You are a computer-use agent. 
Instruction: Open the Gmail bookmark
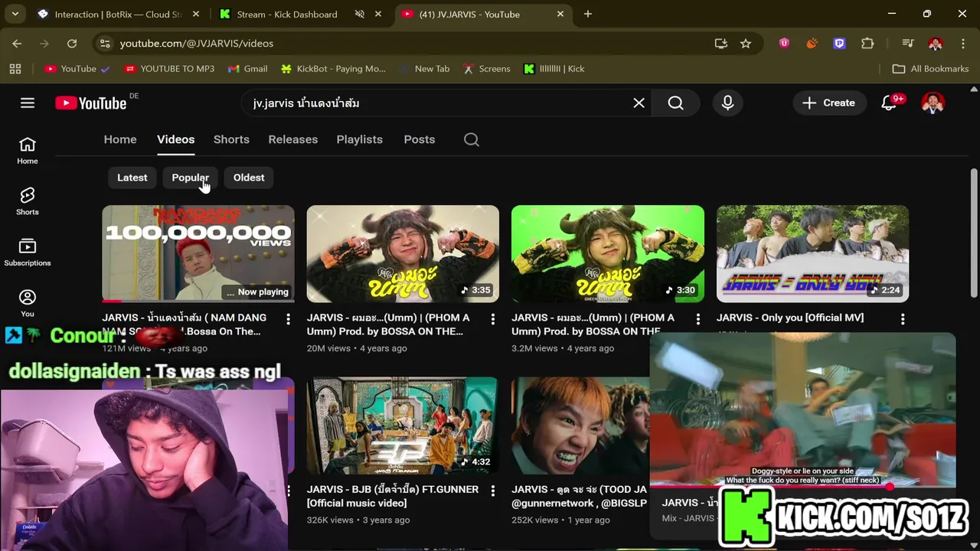(247, 69)
